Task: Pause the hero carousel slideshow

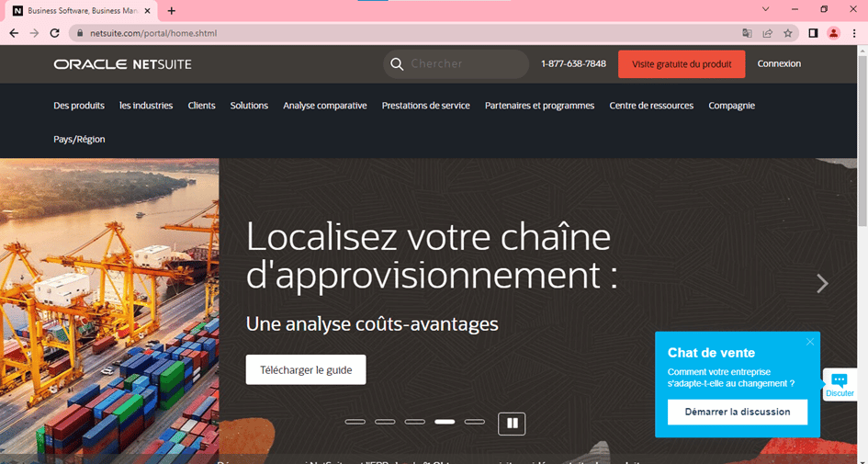Action: click(512, 423)
